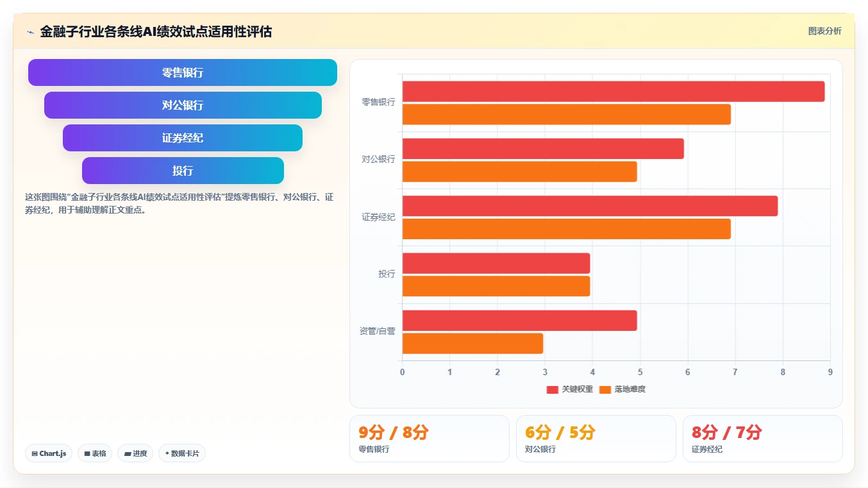868x488 pixels.
Task: Click the red 对公银行 bar
Action: [x=543, y=149]
